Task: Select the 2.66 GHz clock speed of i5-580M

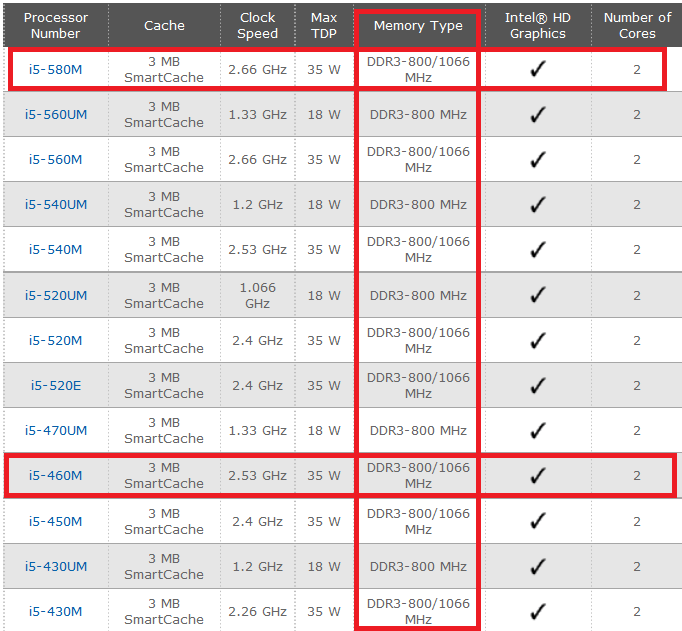Action: [257, 70]
